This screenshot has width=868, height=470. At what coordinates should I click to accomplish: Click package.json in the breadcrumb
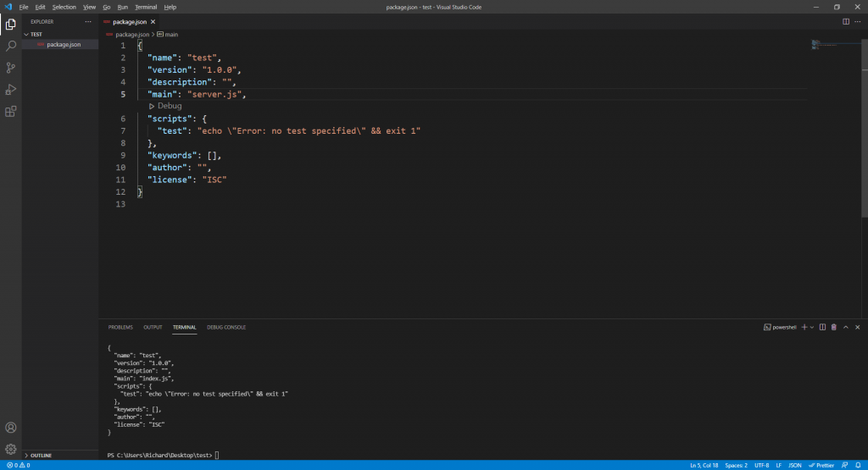(x=132, y=34)
